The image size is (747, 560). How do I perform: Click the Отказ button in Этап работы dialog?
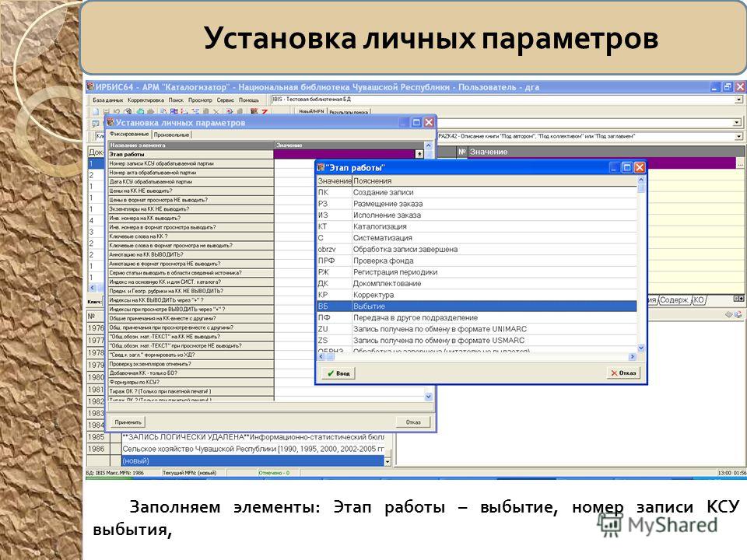623,373
